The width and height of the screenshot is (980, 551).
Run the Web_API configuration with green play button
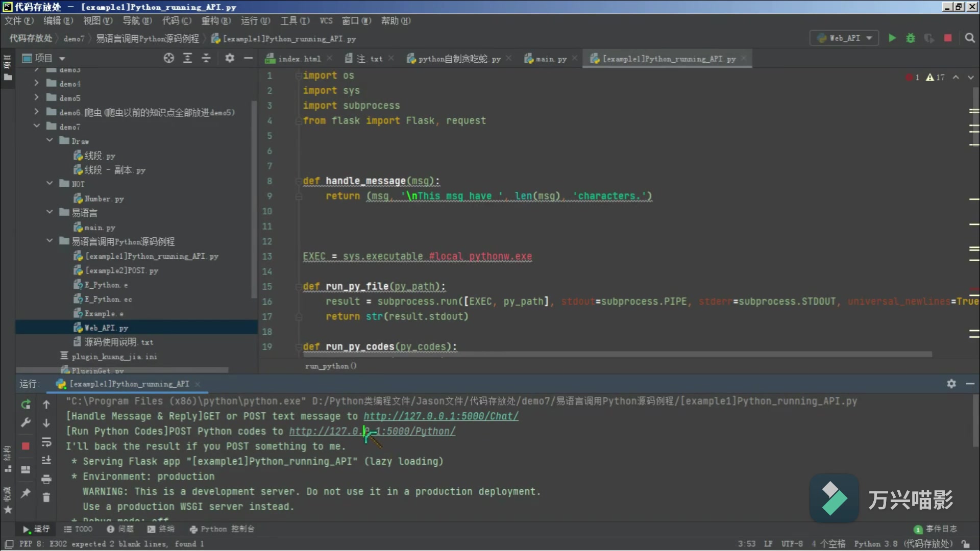point(892,38)
